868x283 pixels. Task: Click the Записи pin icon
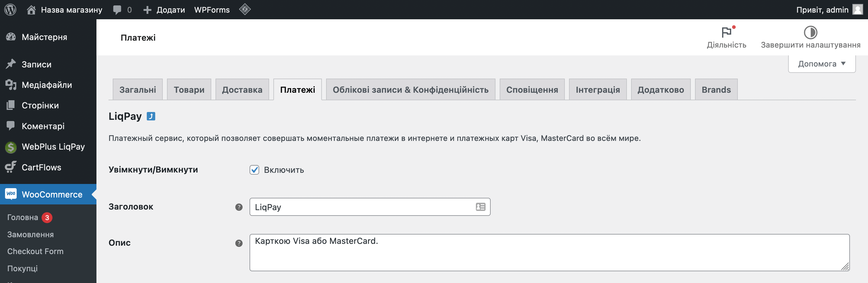11,64
